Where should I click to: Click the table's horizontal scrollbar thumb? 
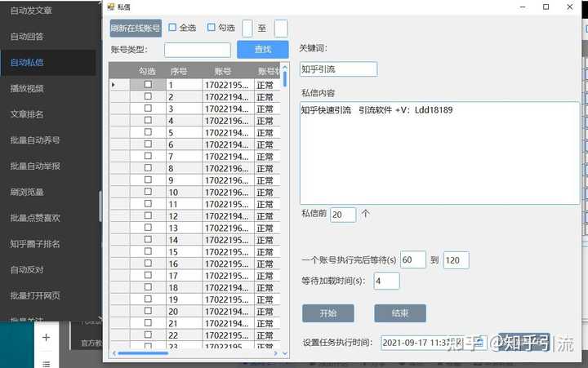coord(143,353)
